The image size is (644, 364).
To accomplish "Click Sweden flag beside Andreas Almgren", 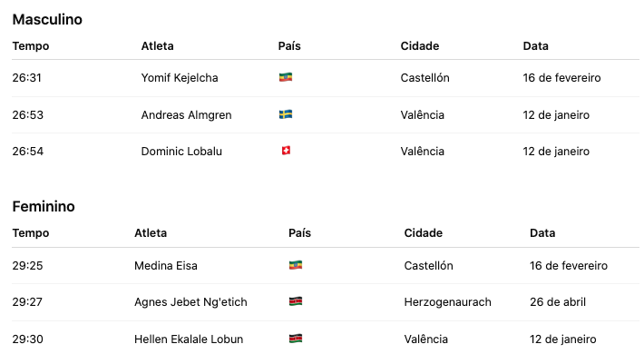I will coord(285,115).
